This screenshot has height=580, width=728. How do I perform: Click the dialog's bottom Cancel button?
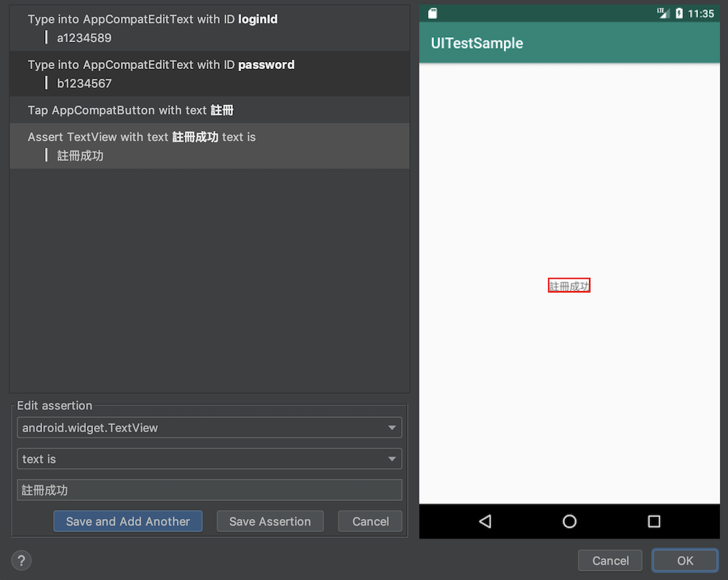(610, 560)
